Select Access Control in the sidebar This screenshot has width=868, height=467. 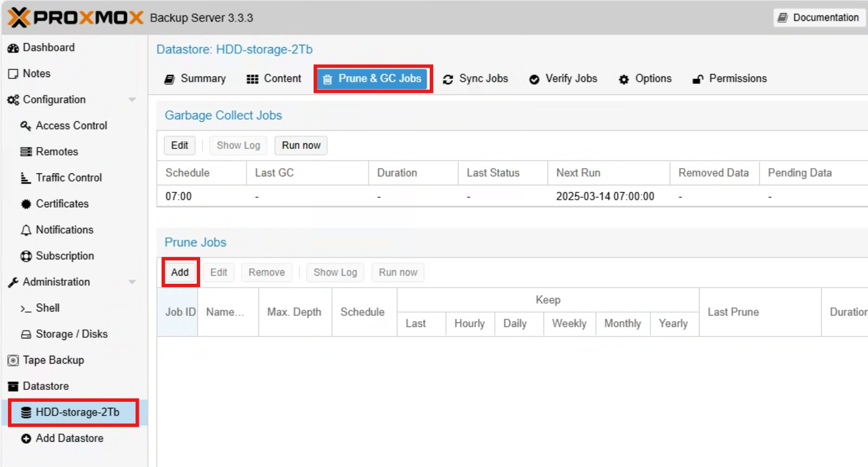click(x=75, y=126)
